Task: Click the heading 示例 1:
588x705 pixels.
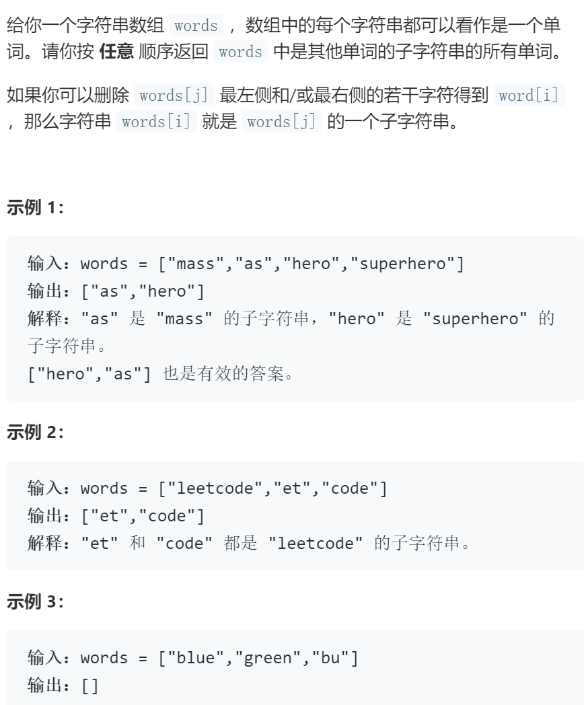Action: click(36, 208)
